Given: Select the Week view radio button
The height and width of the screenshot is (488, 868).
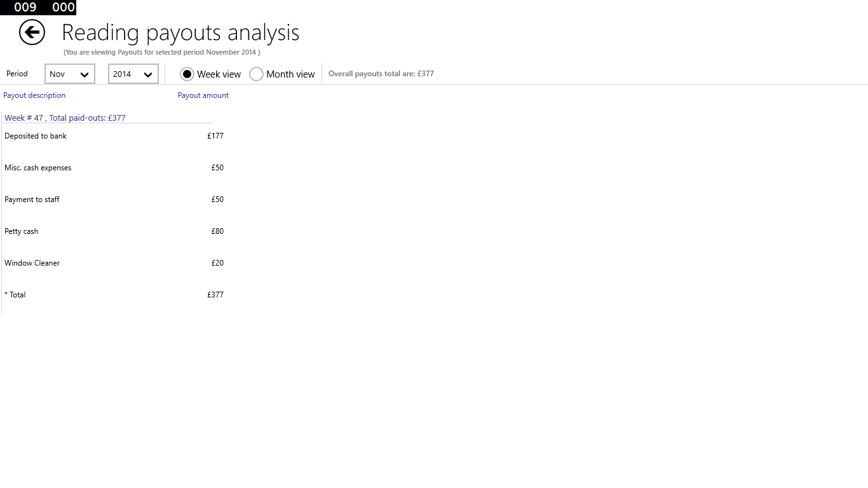Looking at the screenshot, I should click(187, 74).
